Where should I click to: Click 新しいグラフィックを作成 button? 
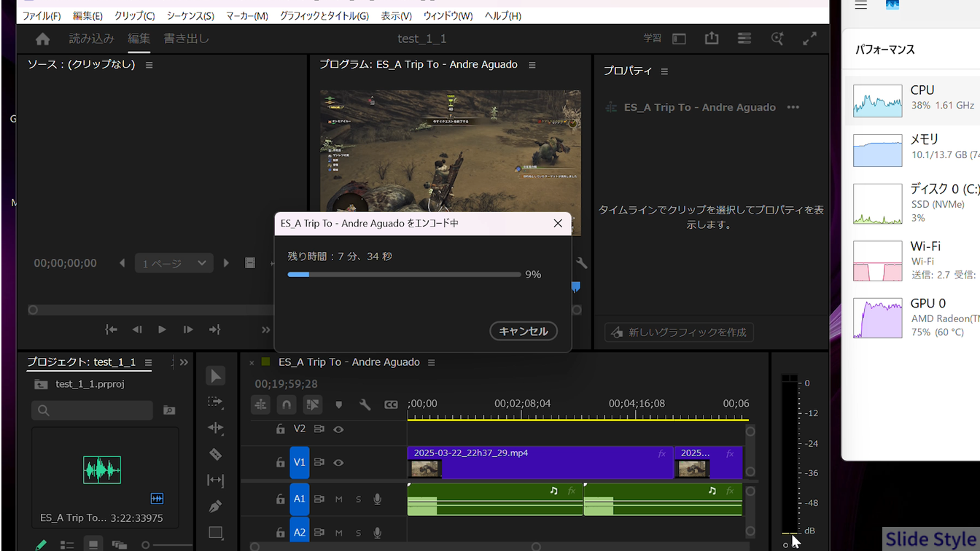[x=679, y=332]
